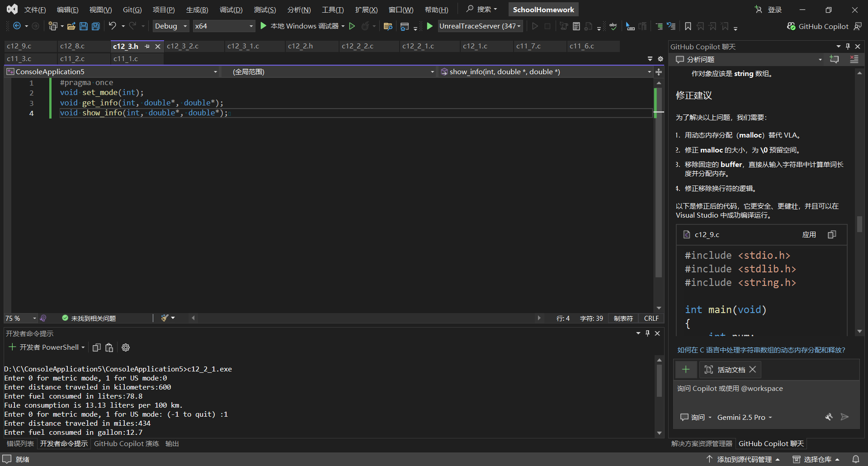
Task: Open the editor tab-well settings gear
Action: [x=660, y=59]
